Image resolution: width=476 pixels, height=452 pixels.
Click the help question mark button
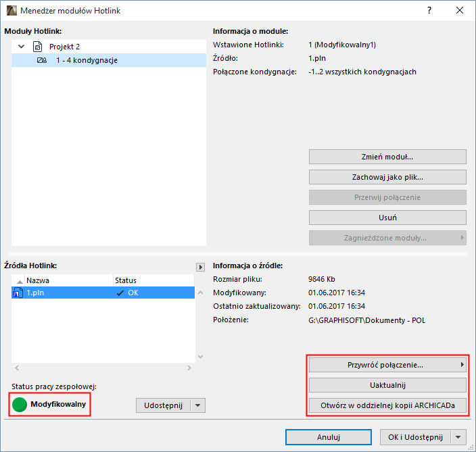[x=429, y=10]
